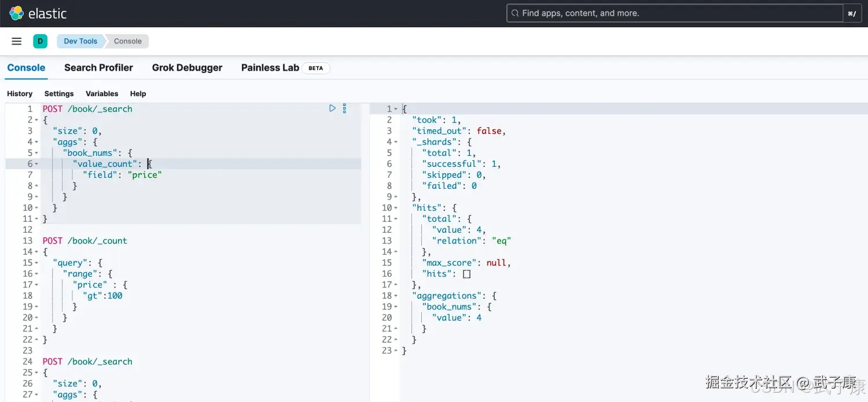The width and height of the screenshot is (868, 402).
Task: Open the hamburger navigation menu
Action: [x=17, y=41]
